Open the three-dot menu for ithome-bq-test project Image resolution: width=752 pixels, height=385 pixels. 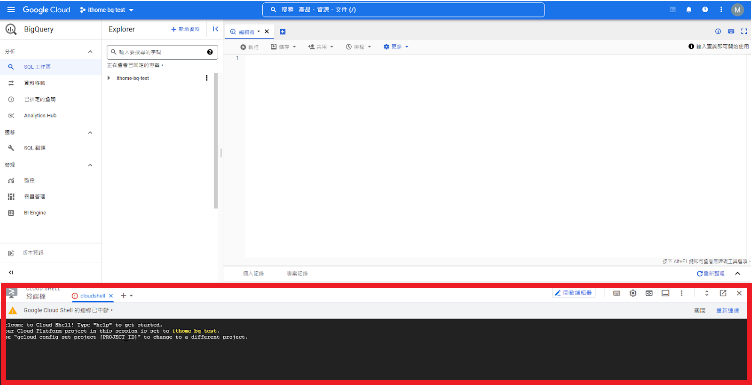(x=207, y=78)
